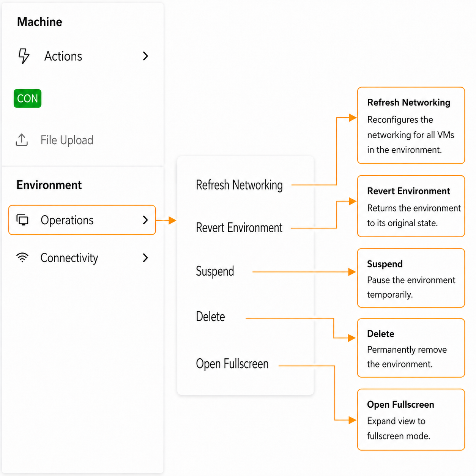
Task: Select Refresh Networking in the submenu
Action: pos(239,185)
